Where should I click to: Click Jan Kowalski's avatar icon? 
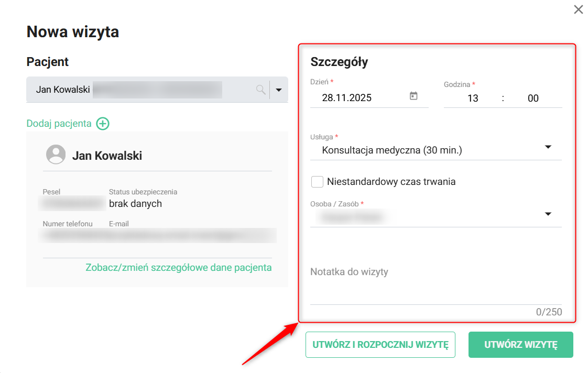pos(56,155)
